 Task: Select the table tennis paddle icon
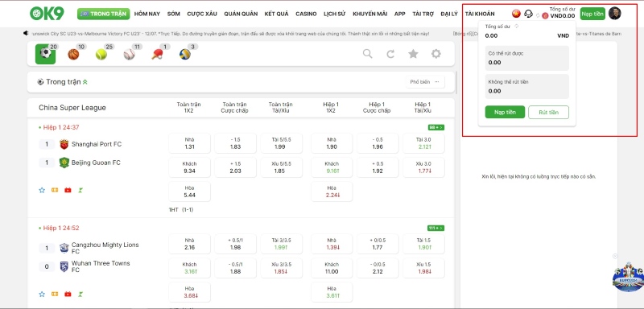tap(157, 54)
